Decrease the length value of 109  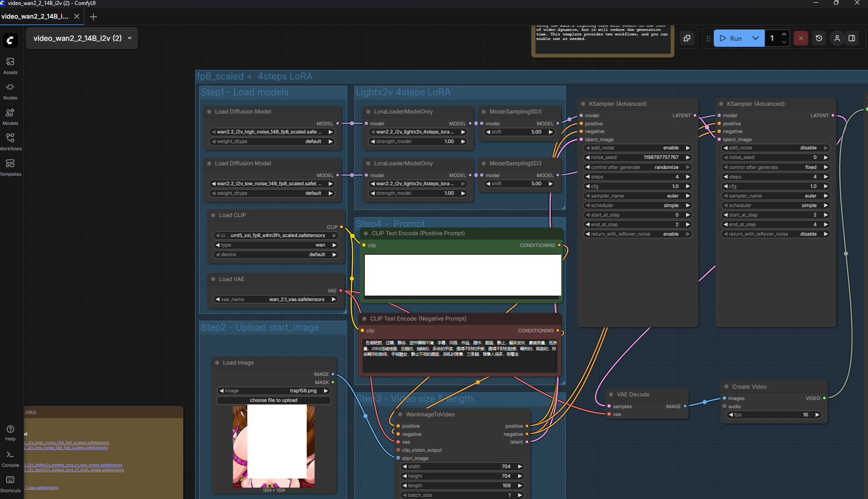[x=404, y=486]
